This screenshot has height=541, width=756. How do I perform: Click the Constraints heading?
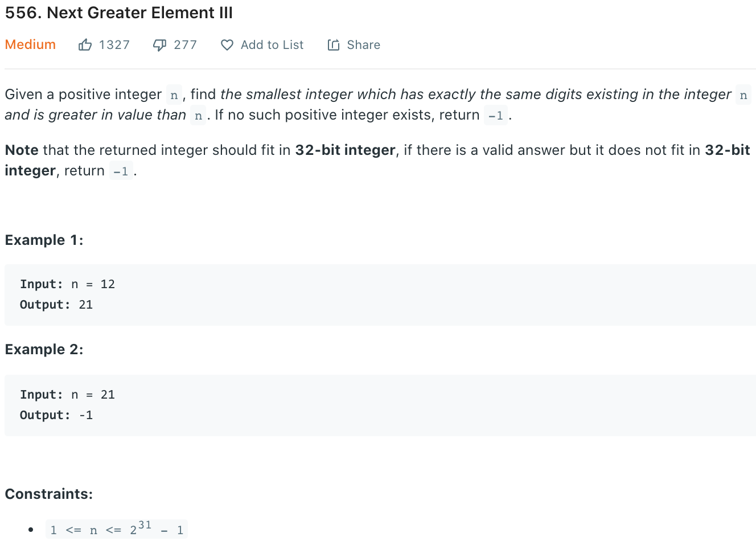pyautogui.click(x=50, y=494)
